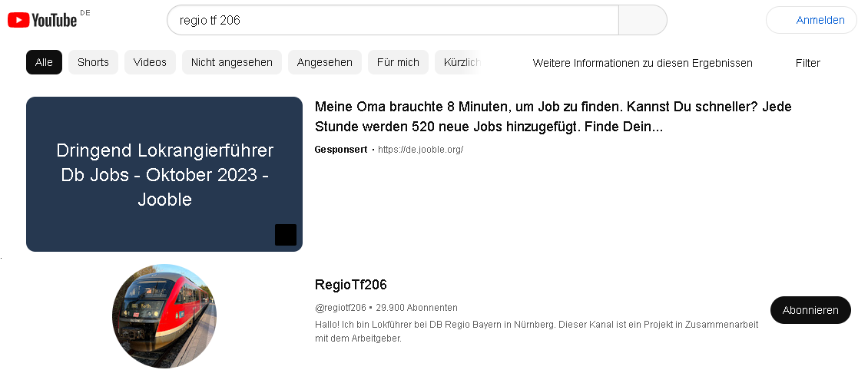Visit the https://de.jooble.org/ link

[x=421, y=150]
